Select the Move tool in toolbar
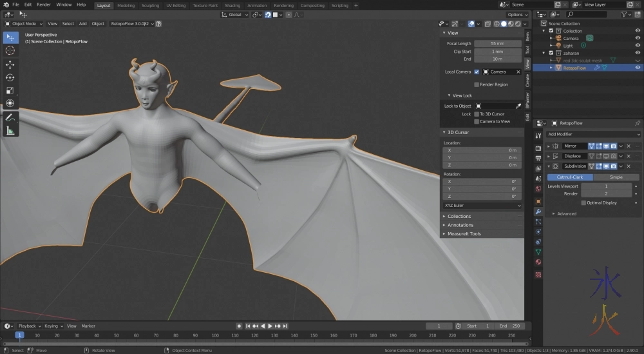 tap(10, 64)
